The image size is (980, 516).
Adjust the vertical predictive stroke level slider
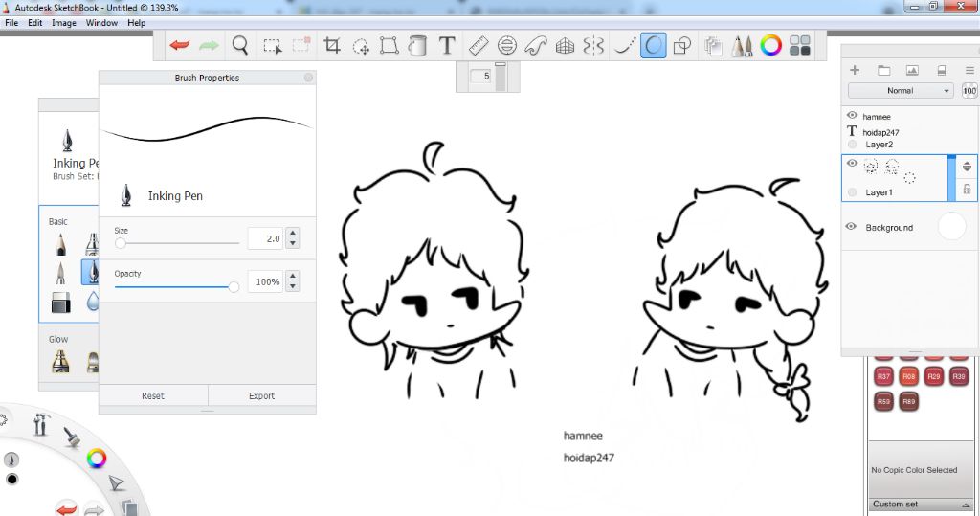tap(500, 77)
